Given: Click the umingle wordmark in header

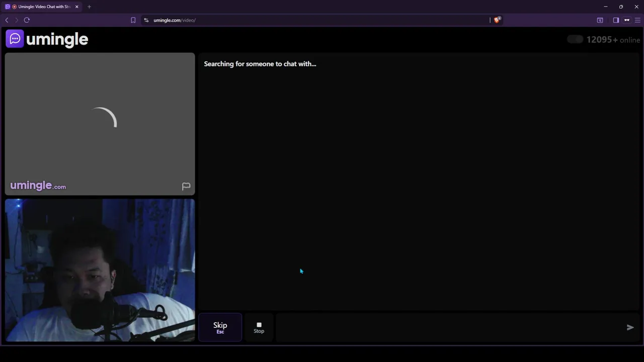Looking at the screenshot, I should tap(57, 39).
